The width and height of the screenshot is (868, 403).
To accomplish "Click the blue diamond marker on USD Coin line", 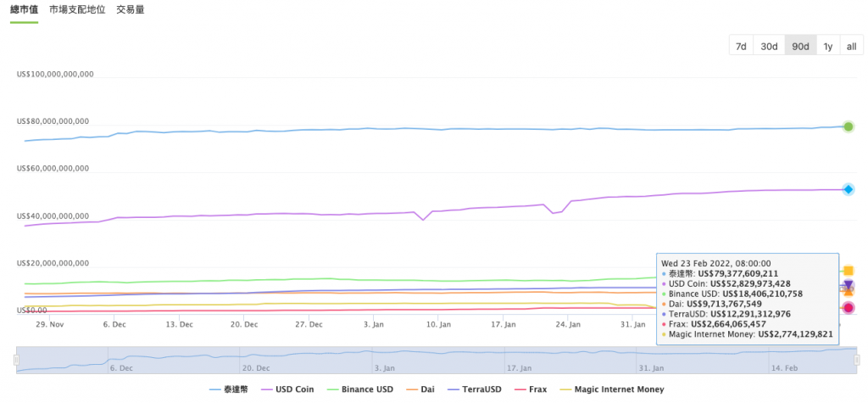I will click(848, 189).
